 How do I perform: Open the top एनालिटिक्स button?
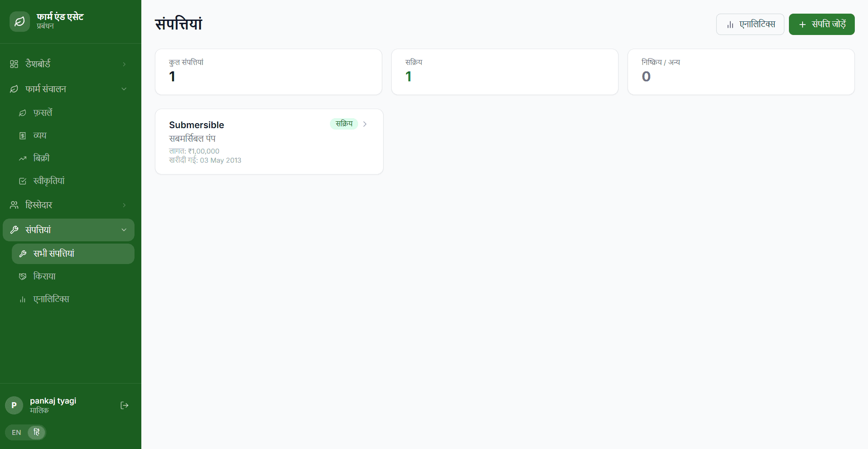750,25
